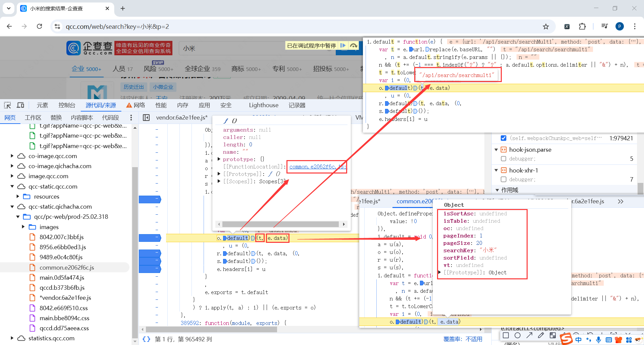Image resolution: width=644 pixels, height=345 pixels.
Task: Switch to the 控制台 console tab
Action: pyautogui.click(x=67, y=105)
